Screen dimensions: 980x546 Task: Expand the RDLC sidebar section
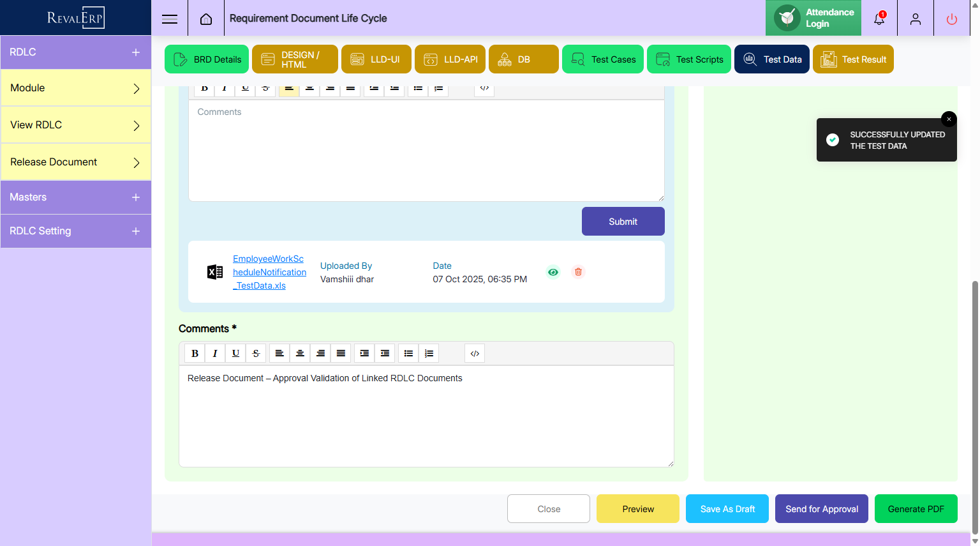136,52
